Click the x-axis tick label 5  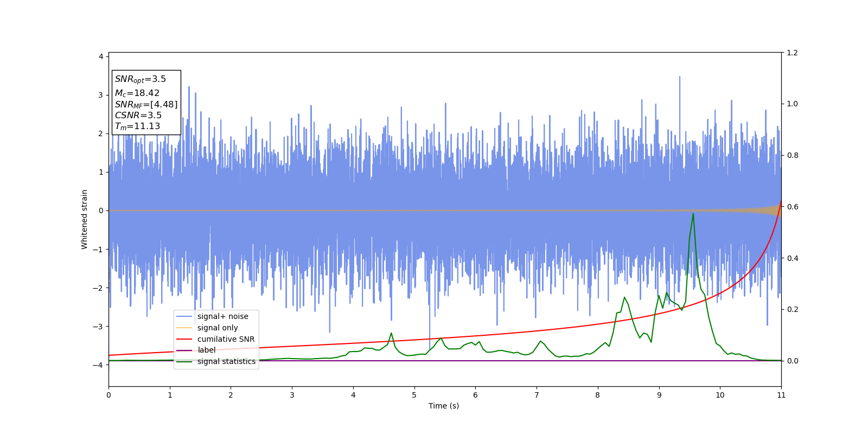[x=414, y=395]
